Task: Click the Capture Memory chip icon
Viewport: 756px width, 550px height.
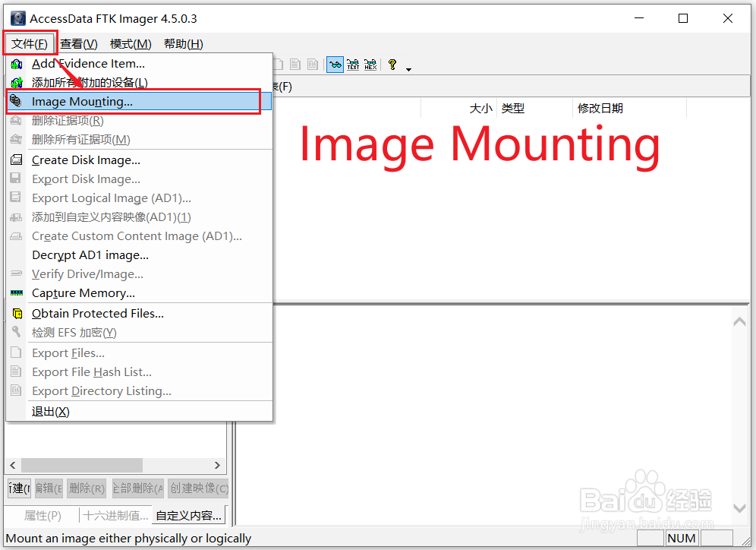Action: [x=17, y=292]
